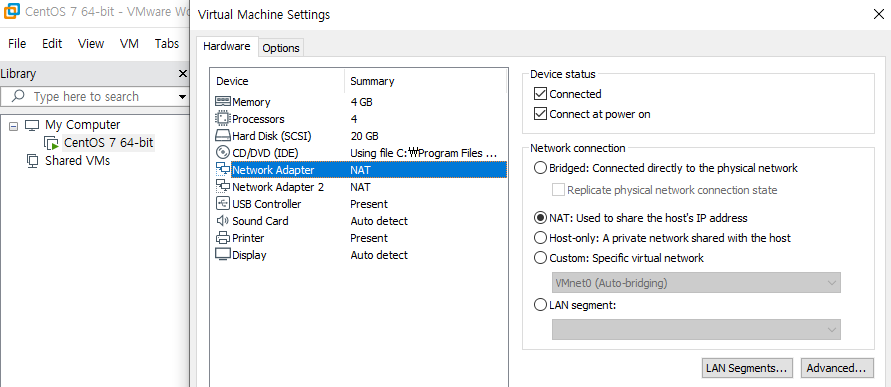Choose Custom: Specific virtual network option
This screenshot has width=891, height=387.
pos(540,258)
